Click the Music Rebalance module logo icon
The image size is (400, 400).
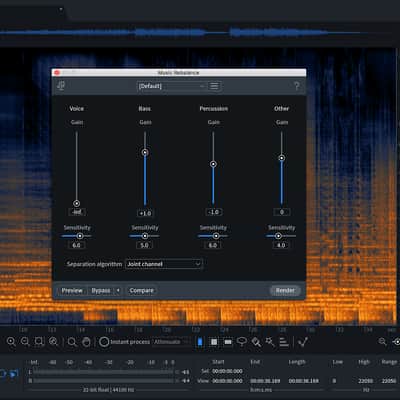[x=61, y=86]
